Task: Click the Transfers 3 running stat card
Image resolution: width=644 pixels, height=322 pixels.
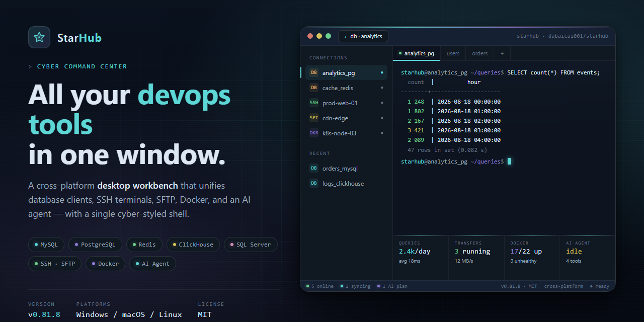Action: click(x=476, y=258)
